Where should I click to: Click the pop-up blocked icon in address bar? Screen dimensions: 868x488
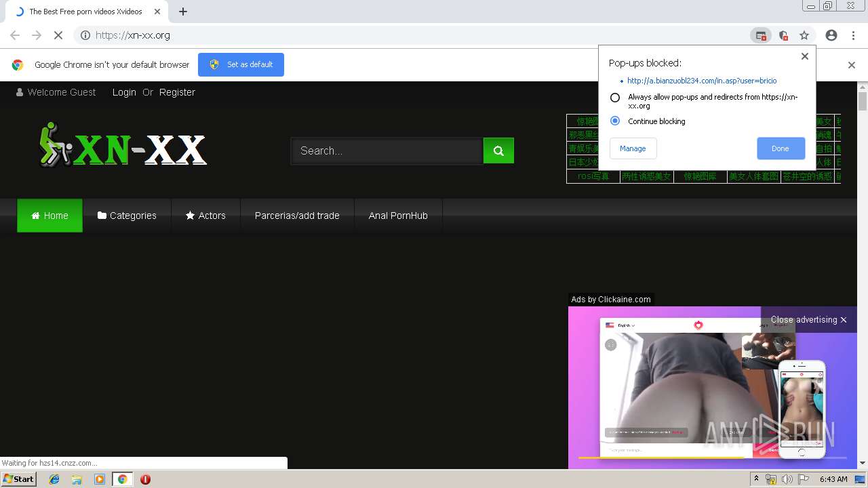tap(761, 35)
